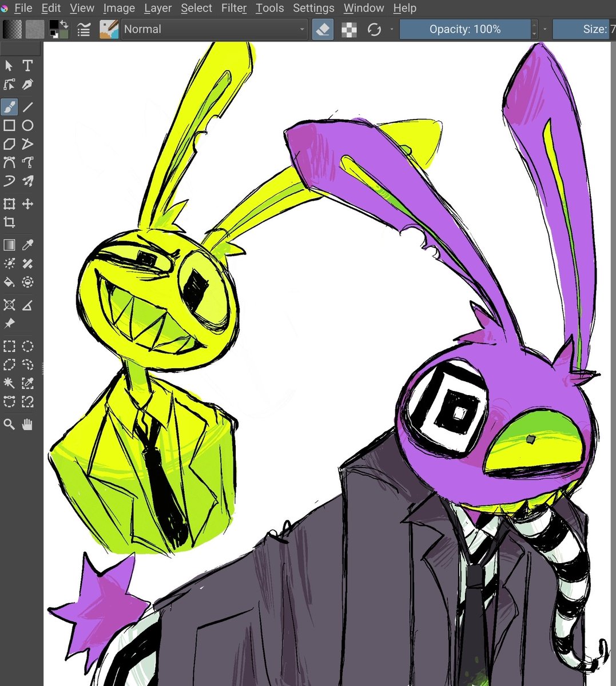Choose the Gradient tool

pyautogui.click(x=9, y=245)
